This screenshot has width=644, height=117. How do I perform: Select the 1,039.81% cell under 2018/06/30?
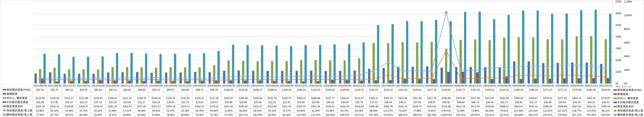point(446,114)
